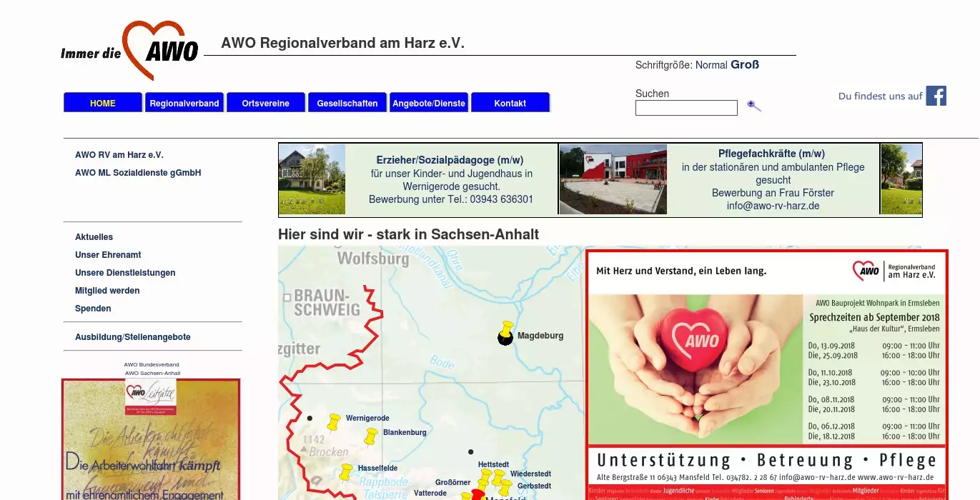Open Ausbildung/Stellenangebote link in sidebar
Image resolution: width=980 pixels, height=500 pixels.
pos(133,337)
